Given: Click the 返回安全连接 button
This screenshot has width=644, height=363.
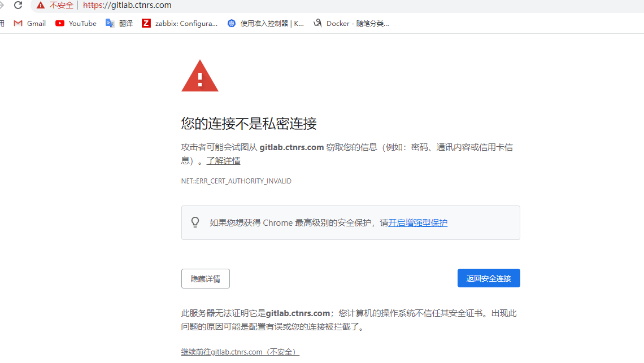Looking at the screenshot, I should (x=489, y=278).
